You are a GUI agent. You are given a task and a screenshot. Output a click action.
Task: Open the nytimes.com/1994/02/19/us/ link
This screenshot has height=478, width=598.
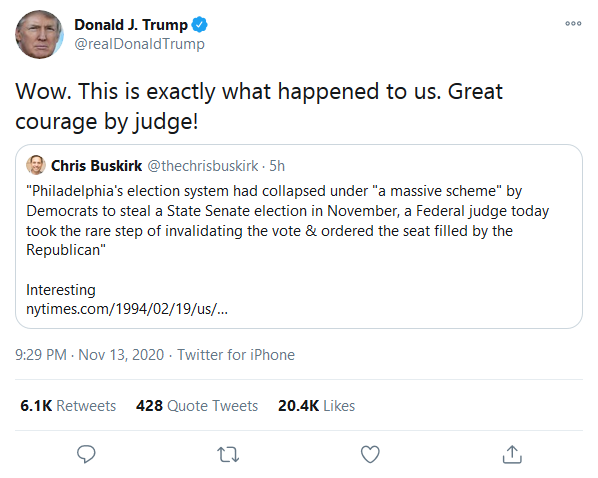(127, 309)
